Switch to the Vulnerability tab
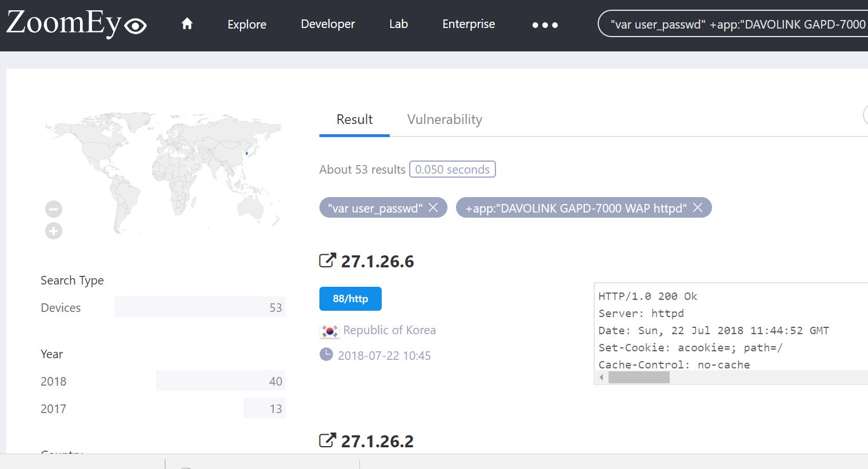Screen dimensions: 868x469 [x=445, y=119]
